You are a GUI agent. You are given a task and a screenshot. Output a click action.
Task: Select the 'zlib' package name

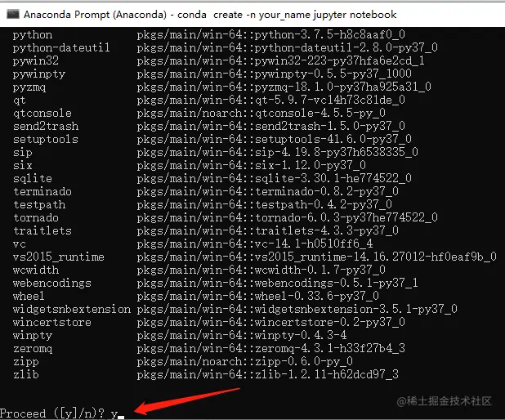pyautogui.click(x=26, y=374)
